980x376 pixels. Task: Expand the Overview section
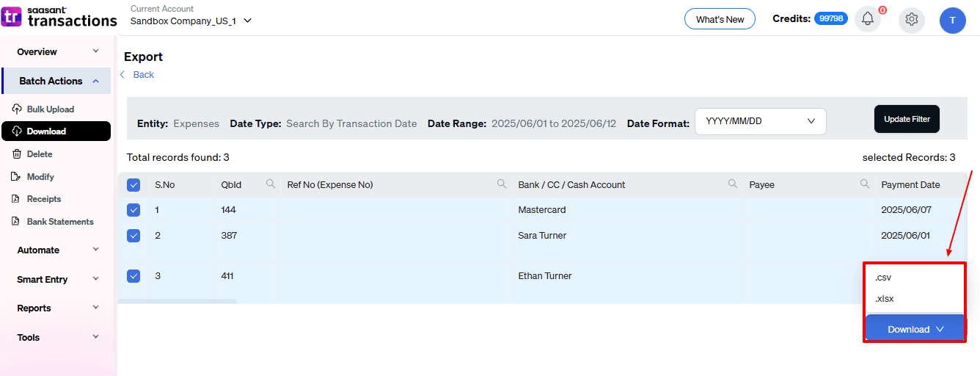(x=56, y=51)
